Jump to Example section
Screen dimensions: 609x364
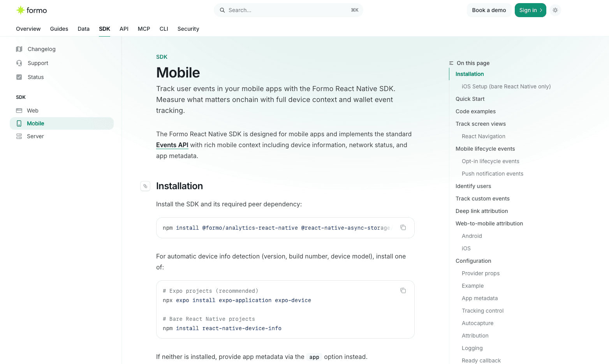[x=473, y=286]
